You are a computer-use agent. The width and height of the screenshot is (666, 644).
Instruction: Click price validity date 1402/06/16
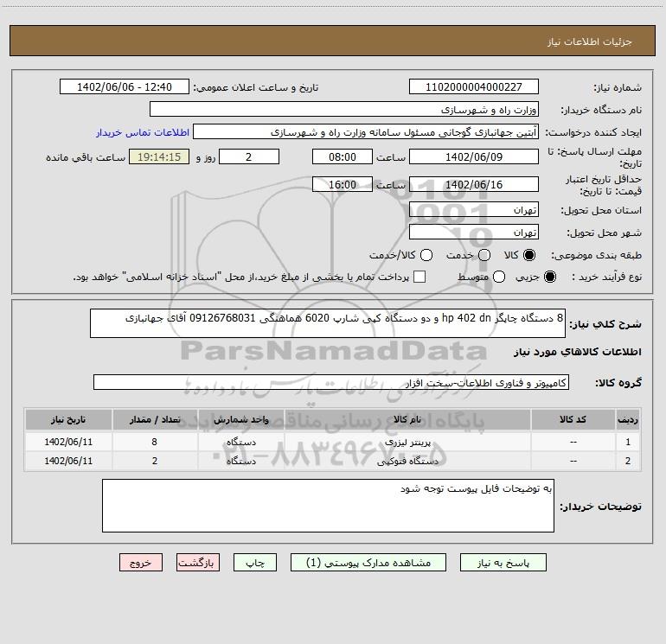pyautogui.click(x=474, y=184)
